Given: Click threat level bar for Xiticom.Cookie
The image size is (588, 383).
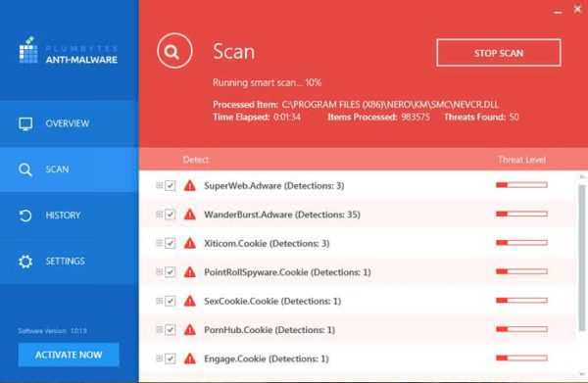Looking at the screenshot, I should click(x=521, y=243).
